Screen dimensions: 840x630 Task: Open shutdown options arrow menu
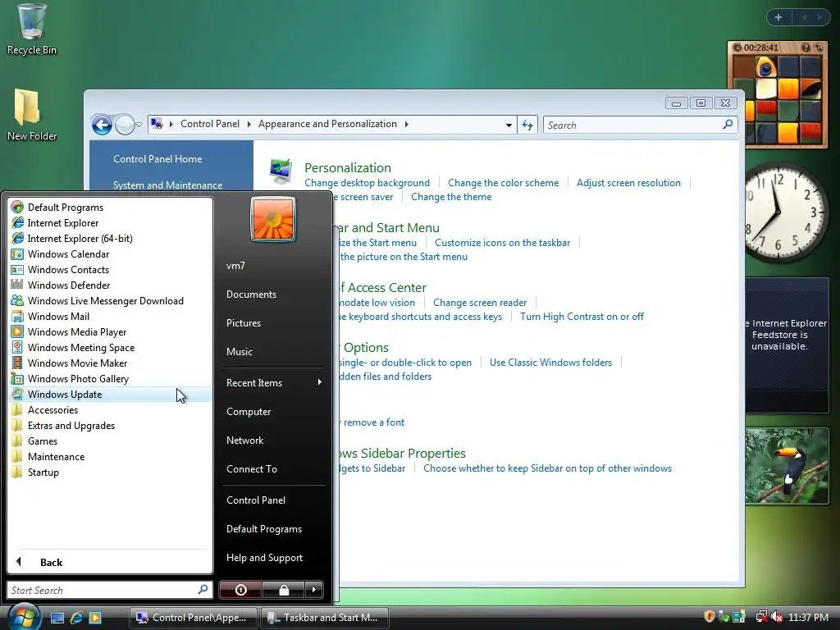click(314, 590)
